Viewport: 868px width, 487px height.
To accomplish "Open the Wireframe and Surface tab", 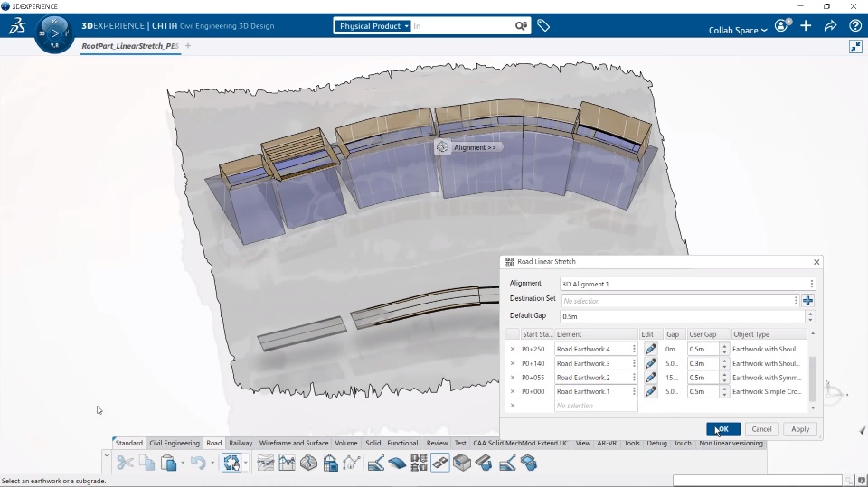I will coord(294,444).
